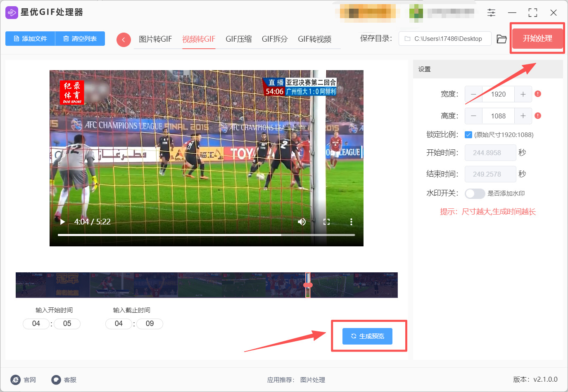568x392 pixels.
Task: Click the 清空列表 clear list button
Action: [x=80, y=39]
